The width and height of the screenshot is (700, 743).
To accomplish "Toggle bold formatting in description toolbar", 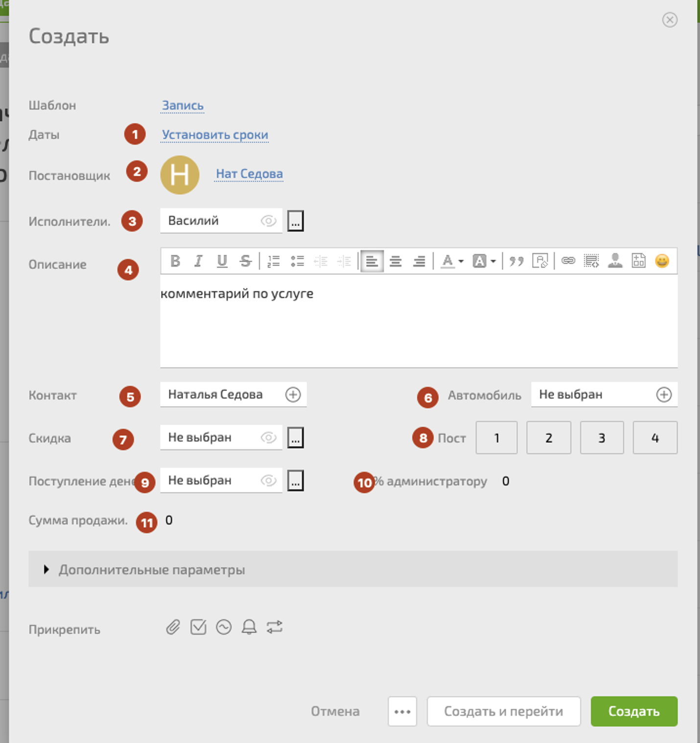I will [175, 261].
